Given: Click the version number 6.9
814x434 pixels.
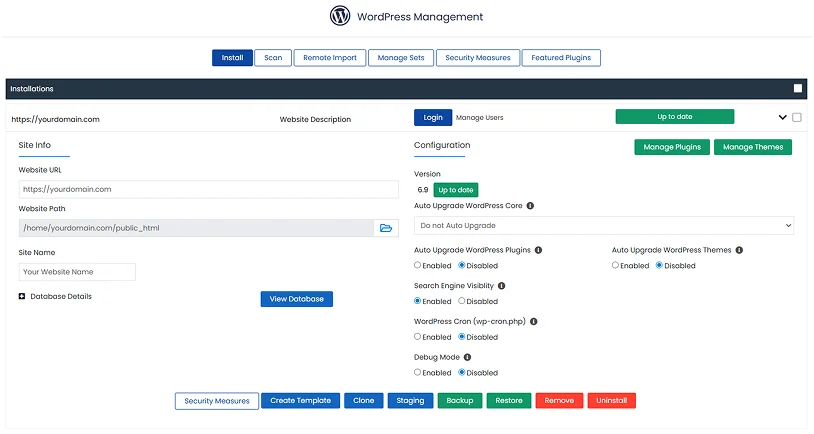Looking at the screenshot, I should click(423, 190).
